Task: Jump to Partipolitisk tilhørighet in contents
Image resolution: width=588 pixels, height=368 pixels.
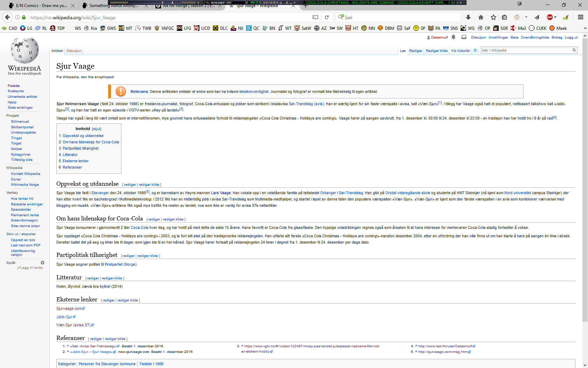Action: [80, 148]
